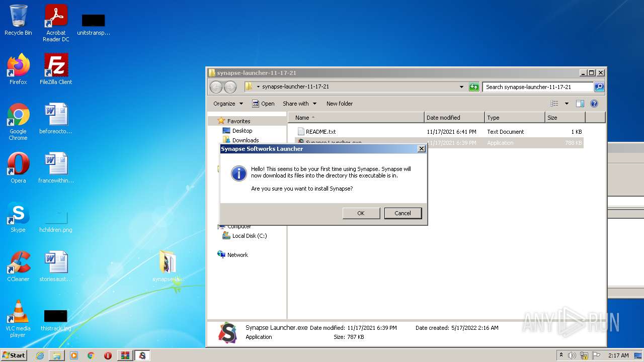This screenshot has width=644, height=362.
Task: Expand the address bar folder chevron
Action: (258, 87)
